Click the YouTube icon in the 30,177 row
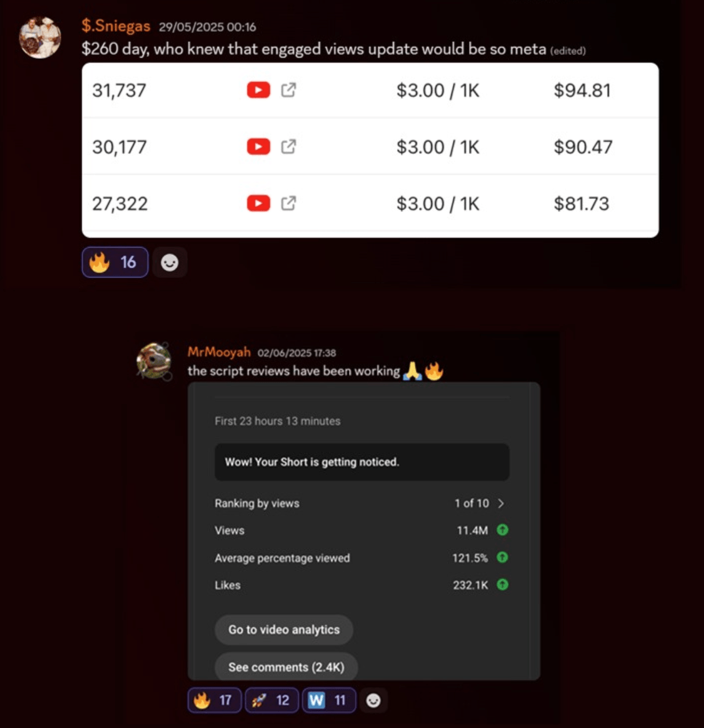The height and width of the screenshot is (728, 704). point(258,147)
